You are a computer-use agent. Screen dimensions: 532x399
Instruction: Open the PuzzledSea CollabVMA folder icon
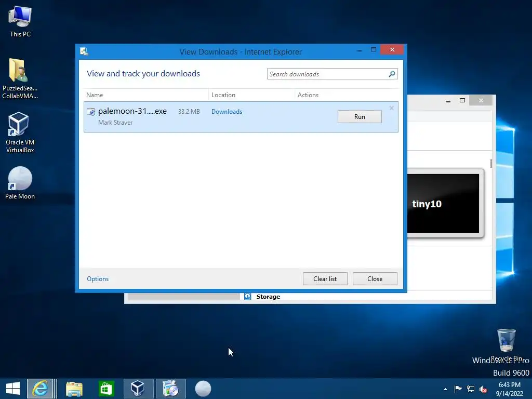click(x=20, y=78)
